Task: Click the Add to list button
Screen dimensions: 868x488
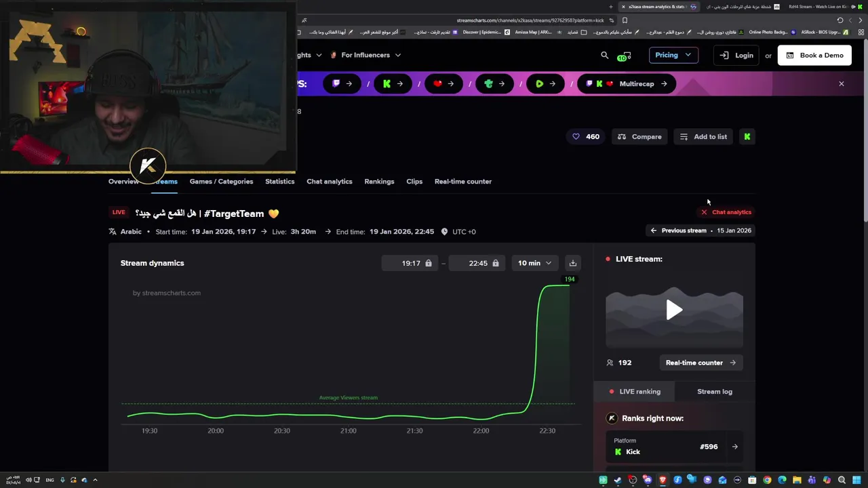Action: [x=704, y=137]
